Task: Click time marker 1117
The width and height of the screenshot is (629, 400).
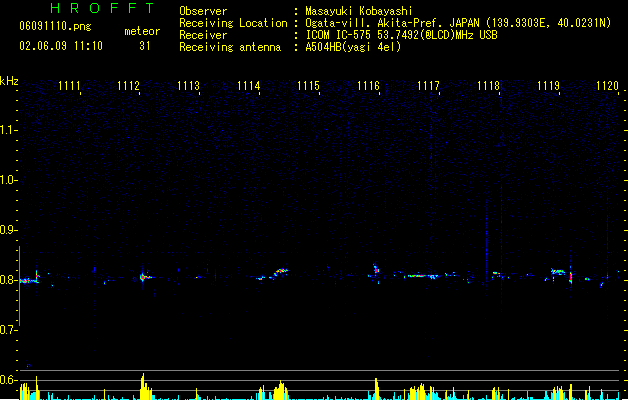Action: tap(428, 86)
